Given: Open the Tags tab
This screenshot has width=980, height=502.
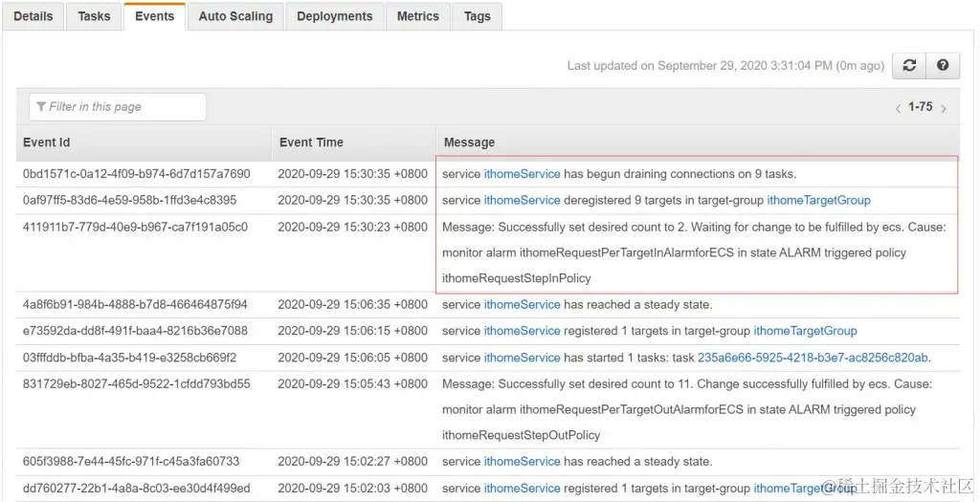Looking at the screenshot, I should [477, 16].
